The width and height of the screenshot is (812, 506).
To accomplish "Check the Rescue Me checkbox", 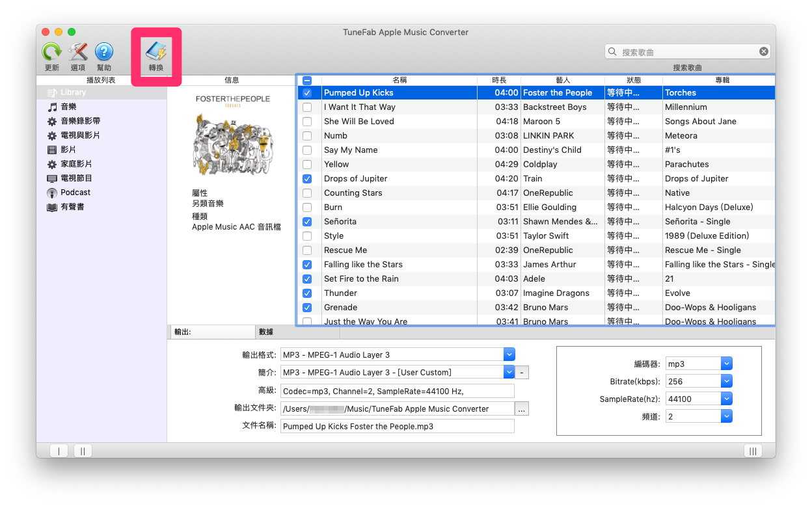I will click(x=307, y=250).
